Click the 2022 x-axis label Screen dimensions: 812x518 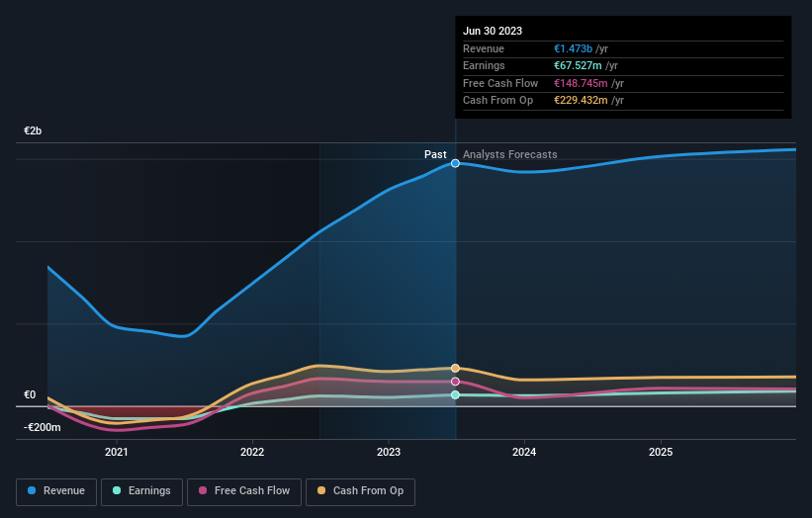click(252, 452)
